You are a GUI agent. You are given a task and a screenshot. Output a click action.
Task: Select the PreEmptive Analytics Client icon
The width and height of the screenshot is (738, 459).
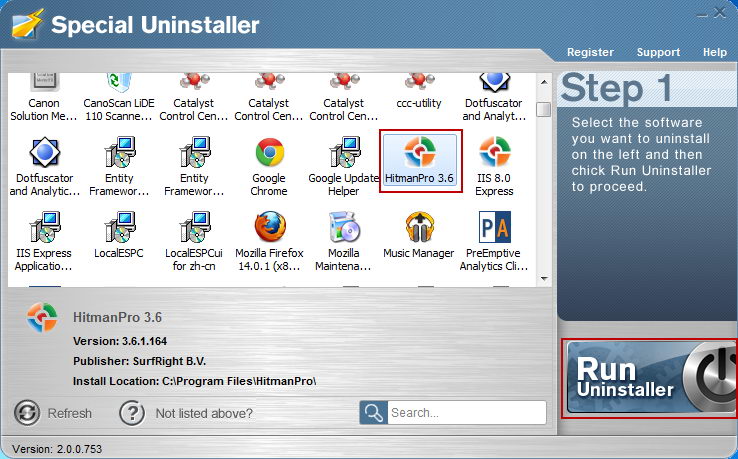(494, 227)
